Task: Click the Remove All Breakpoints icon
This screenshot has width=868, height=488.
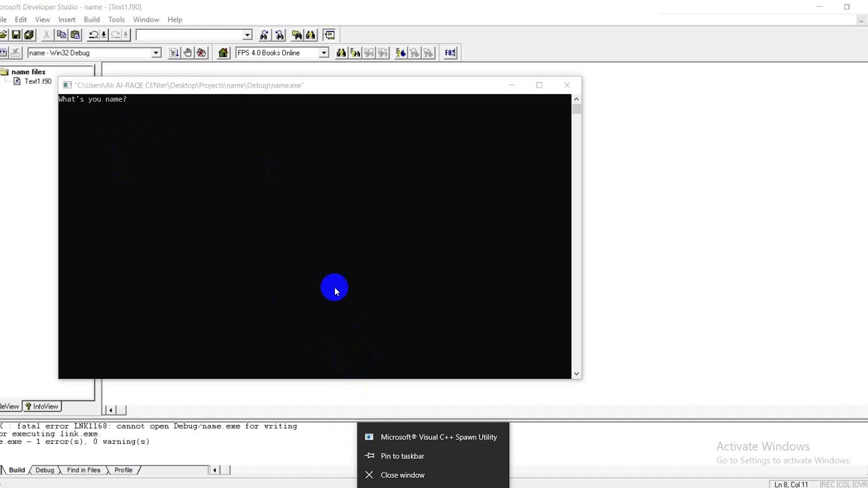Action: click(201, 53)
